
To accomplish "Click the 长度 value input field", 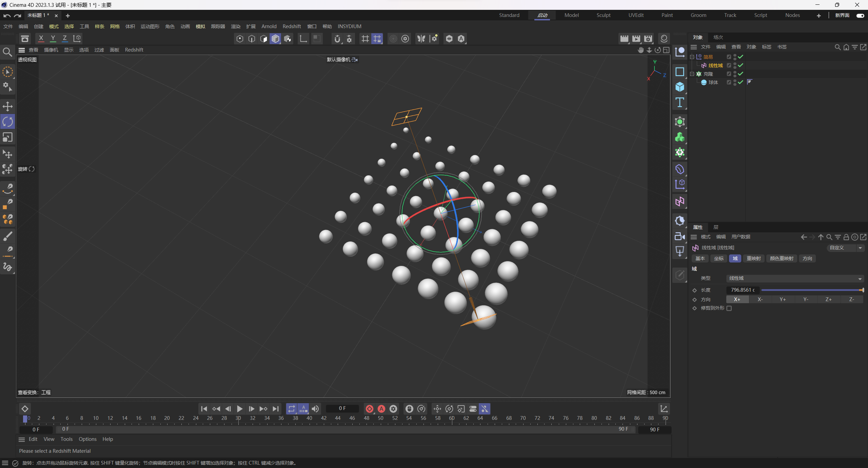I will (743, 290).
